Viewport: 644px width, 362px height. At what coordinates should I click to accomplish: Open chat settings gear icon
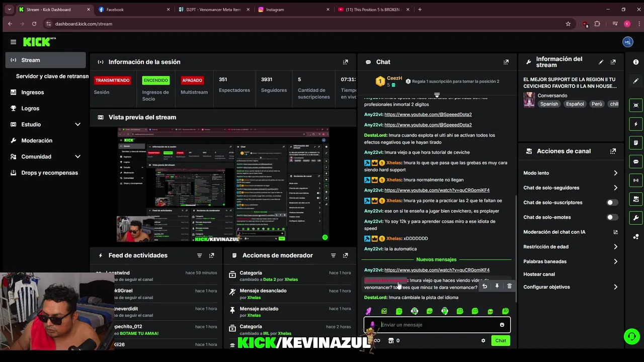click(x=483, y=340)
